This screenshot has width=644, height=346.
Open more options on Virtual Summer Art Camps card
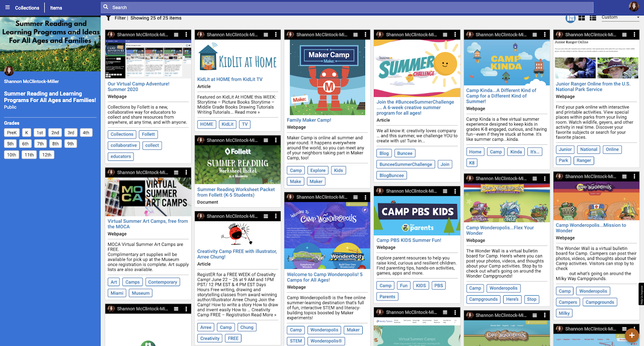[x=186, y=172]
